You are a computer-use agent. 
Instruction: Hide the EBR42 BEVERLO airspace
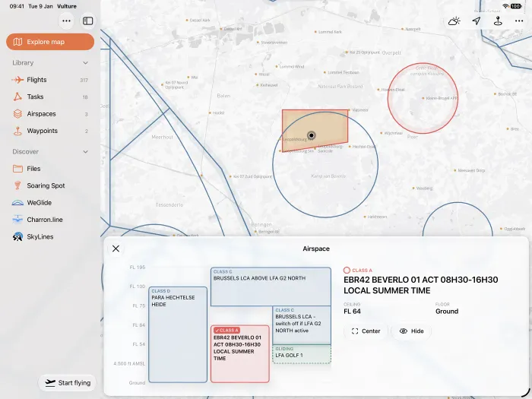(x=411, y=331)
